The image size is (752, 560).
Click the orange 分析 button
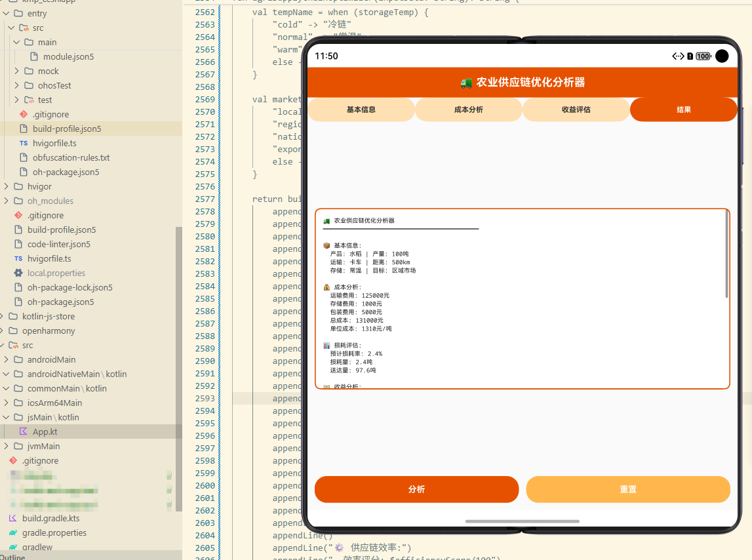click(416, 489)
